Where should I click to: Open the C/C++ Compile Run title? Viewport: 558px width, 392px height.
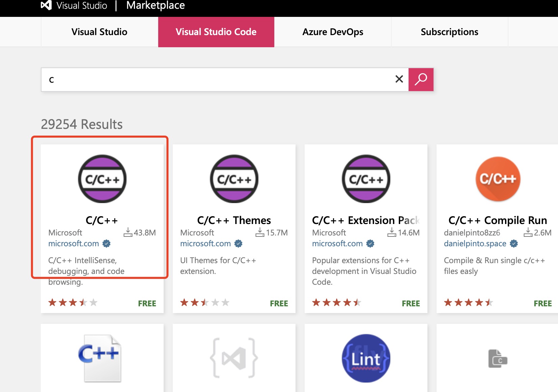498,220
